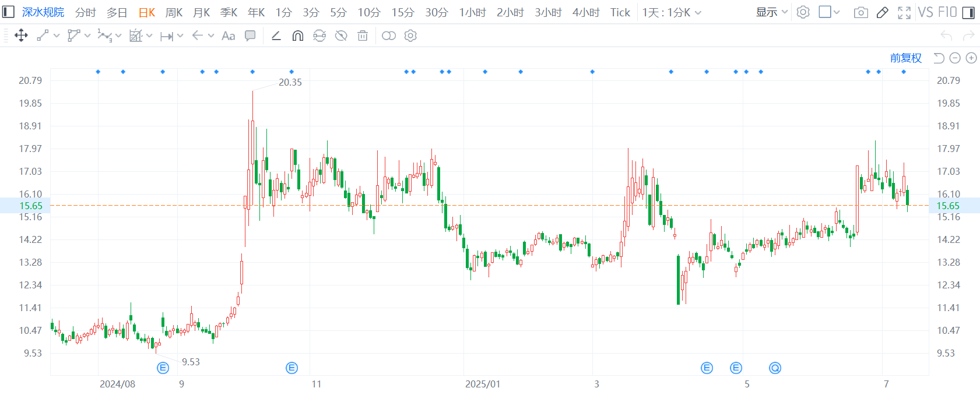Click the overlapping circles overlay icon
980x395 pixels.
click(389, 36)
